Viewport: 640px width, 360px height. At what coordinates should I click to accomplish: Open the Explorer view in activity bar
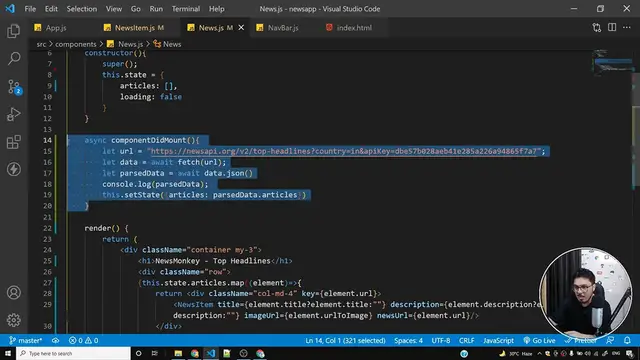point(13,31)
